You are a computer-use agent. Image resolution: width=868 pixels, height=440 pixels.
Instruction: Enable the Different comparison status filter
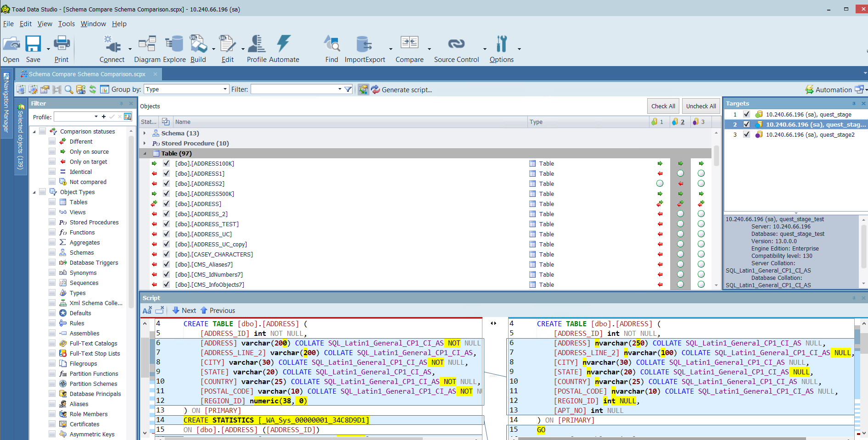[52, 141]
